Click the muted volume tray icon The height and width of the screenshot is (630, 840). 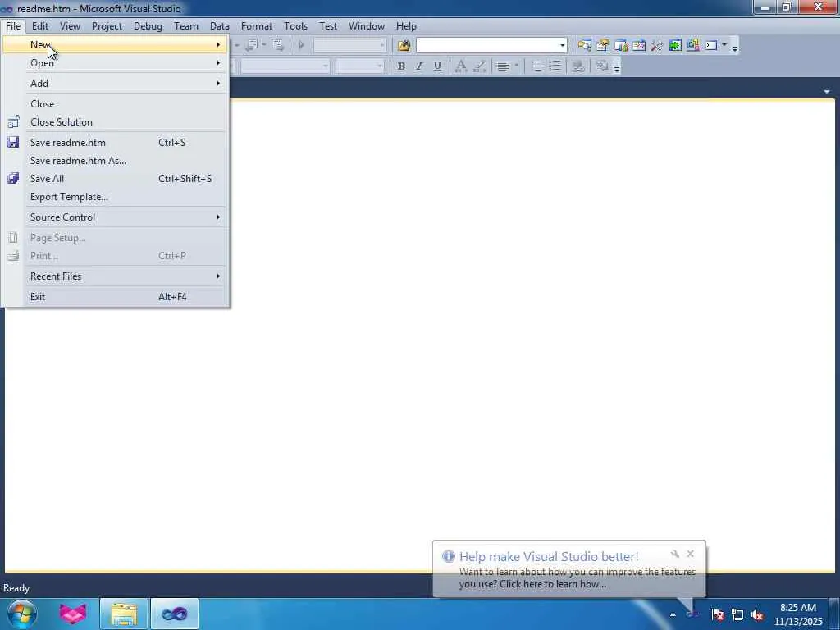tap(757, 615)
